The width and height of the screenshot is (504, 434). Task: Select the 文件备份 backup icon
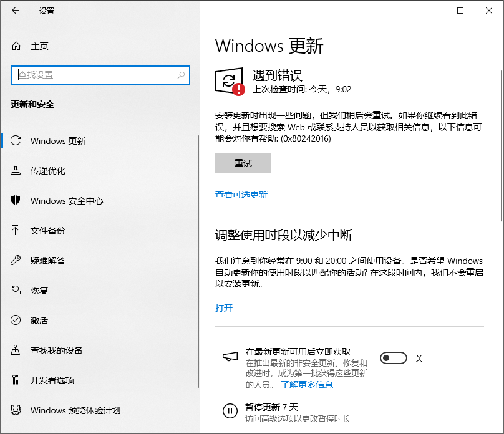(15, 231)
